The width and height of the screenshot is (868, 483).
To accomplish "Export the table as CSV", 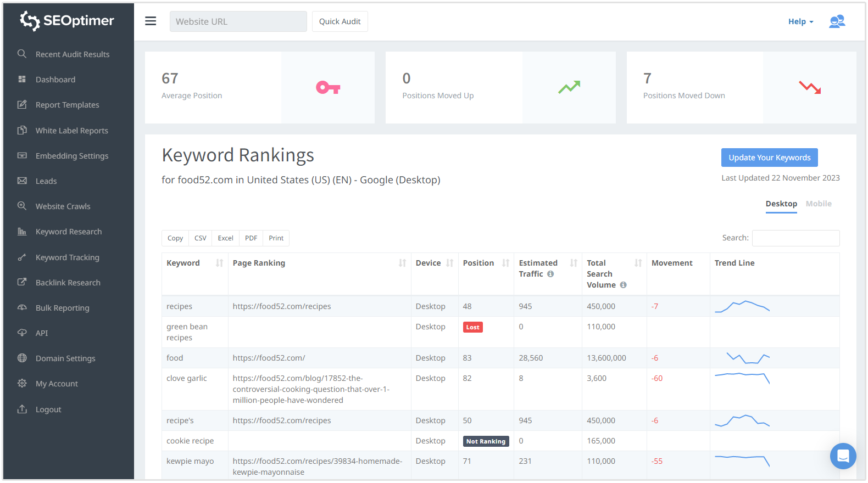I will [x=200, y=238].
